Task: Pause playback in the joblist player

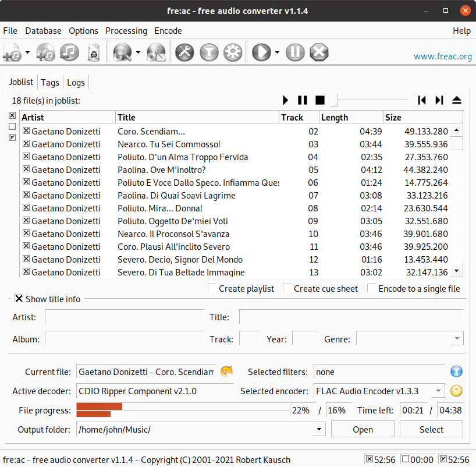Action: (x=303, y=100)
